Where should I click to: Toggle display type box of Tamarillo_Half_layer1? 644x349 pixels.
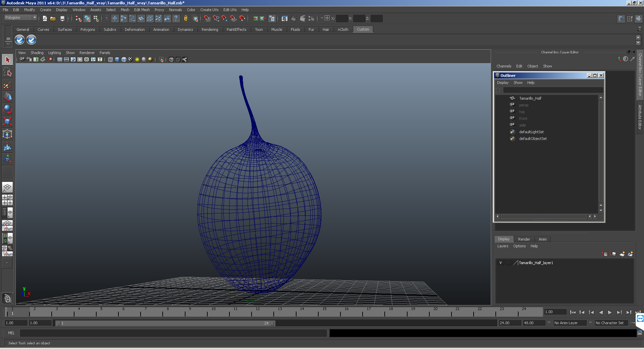click(x=508, y=263)
